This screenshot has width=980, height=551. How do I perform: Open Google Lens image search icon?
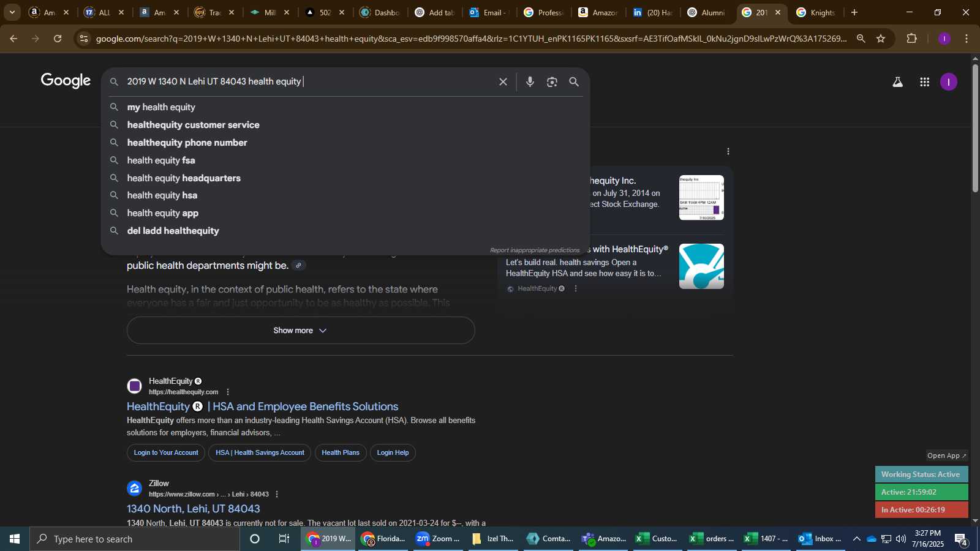[552, 81]
